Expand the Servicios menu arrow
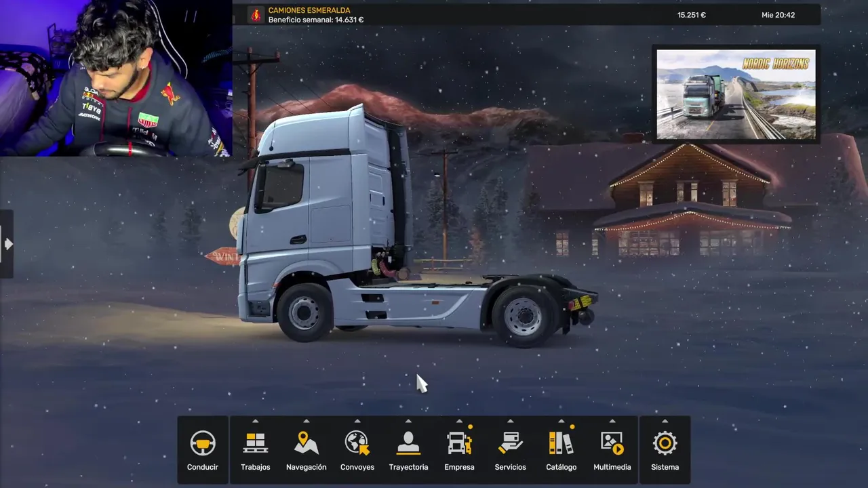 pyautogui.click(x=510, y=421)
